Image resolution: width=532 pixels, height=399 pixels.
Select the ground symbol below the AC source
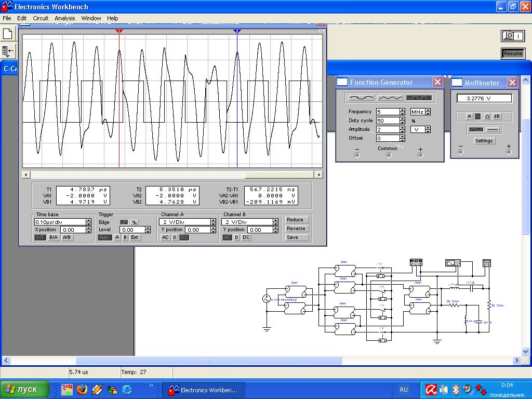(x=267, y=328)
